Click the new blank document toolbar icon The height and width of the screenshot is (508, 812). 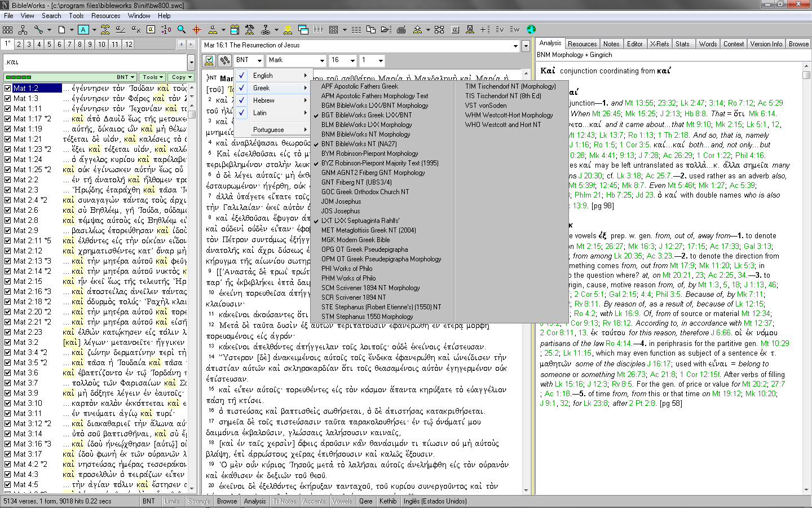[62, 29]
